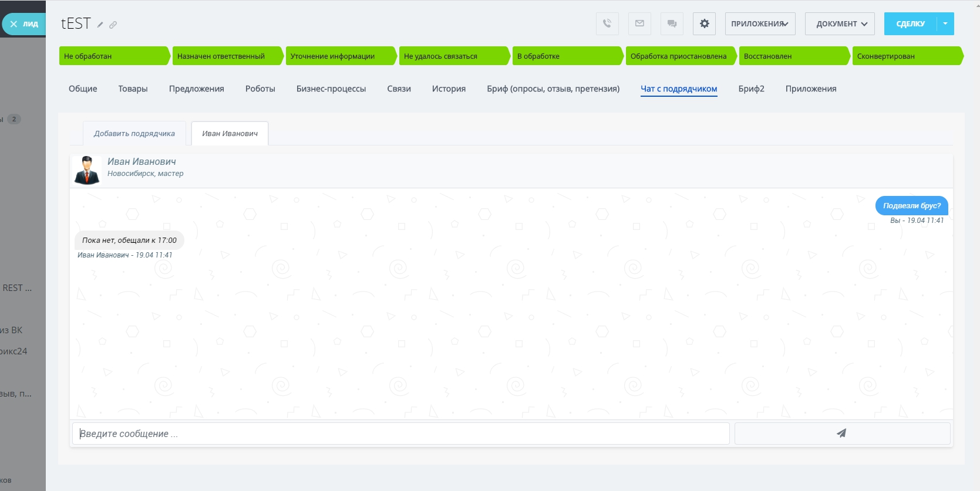Click the Иван Иванович - 19.04 11:41 timestamp

click(x=125, y=255)
